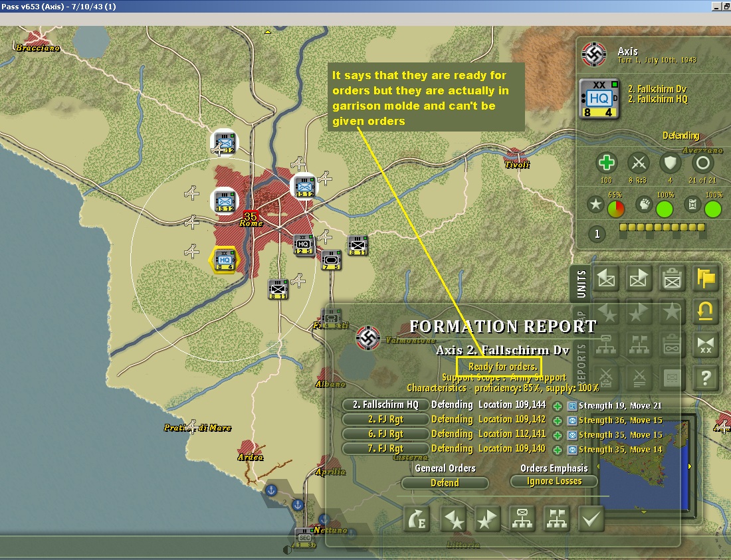Viewport: 731px width, 560px height.
Task: Click the number 1 circle badge
Action: 597,234
